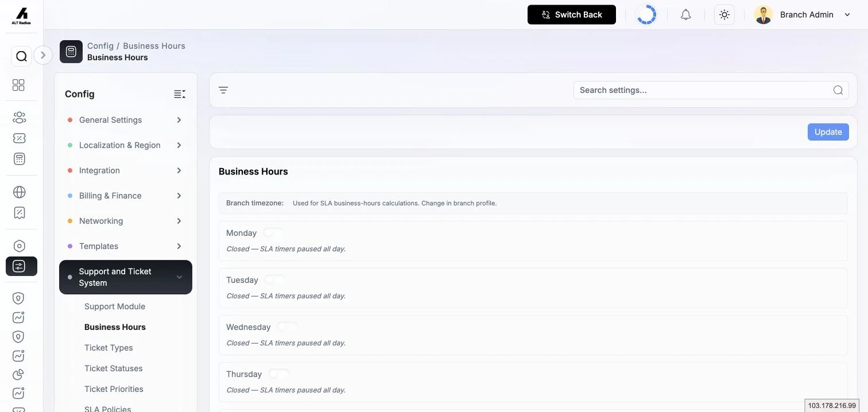This screenshot has height=412, width=868.
Task: Expand the Integration section chevron
Action: coord(179,170)
